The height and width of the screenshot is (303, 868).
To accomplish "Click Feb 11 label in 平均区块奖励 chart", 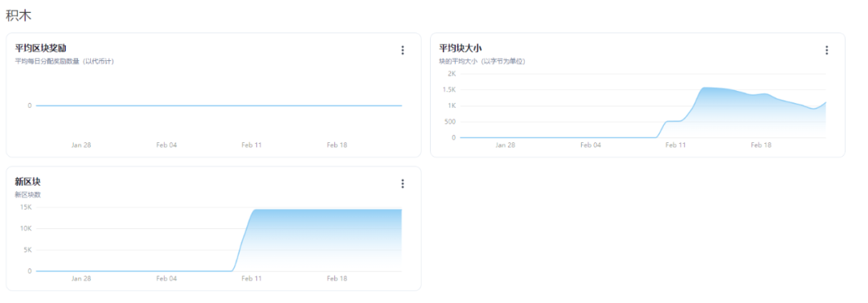I will click(x=252, y=145).
